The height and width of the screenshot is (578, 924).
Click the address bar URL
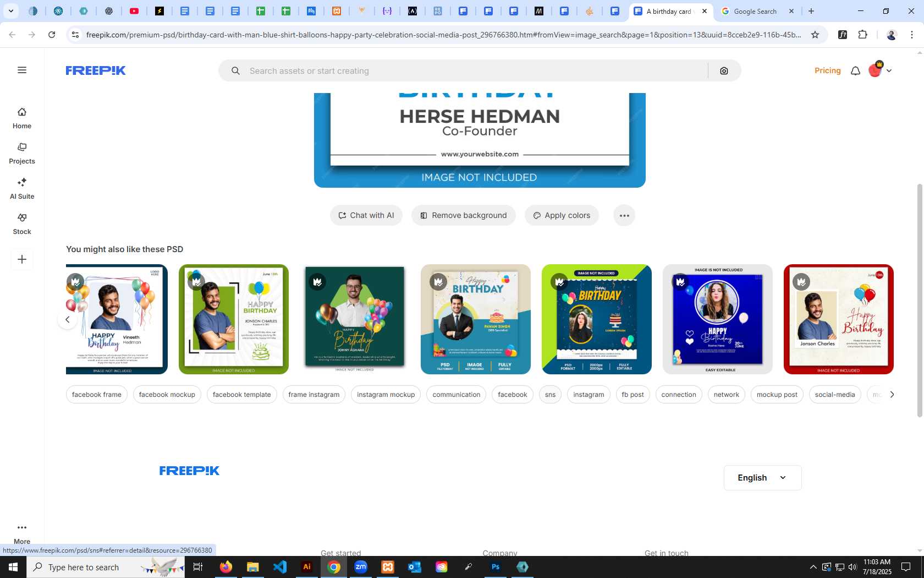click(x=443, y=35)
